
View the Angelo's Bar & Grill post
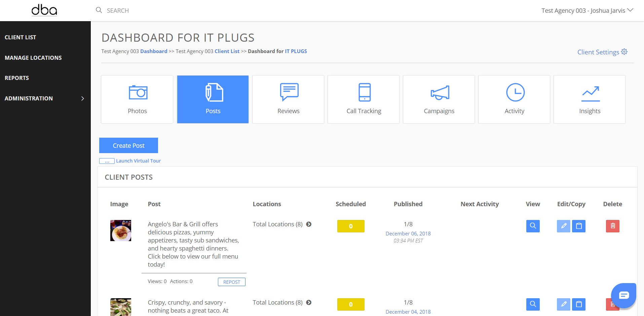(533, 226)
